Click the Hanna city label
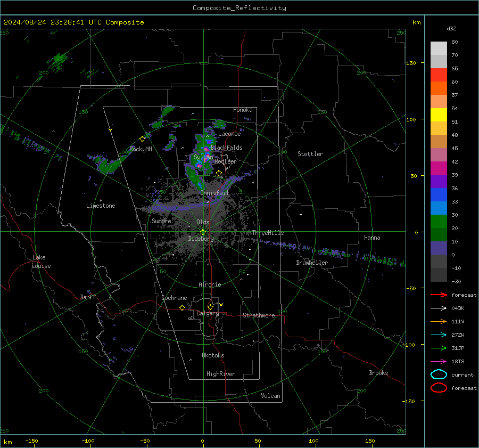 point(372,238)
